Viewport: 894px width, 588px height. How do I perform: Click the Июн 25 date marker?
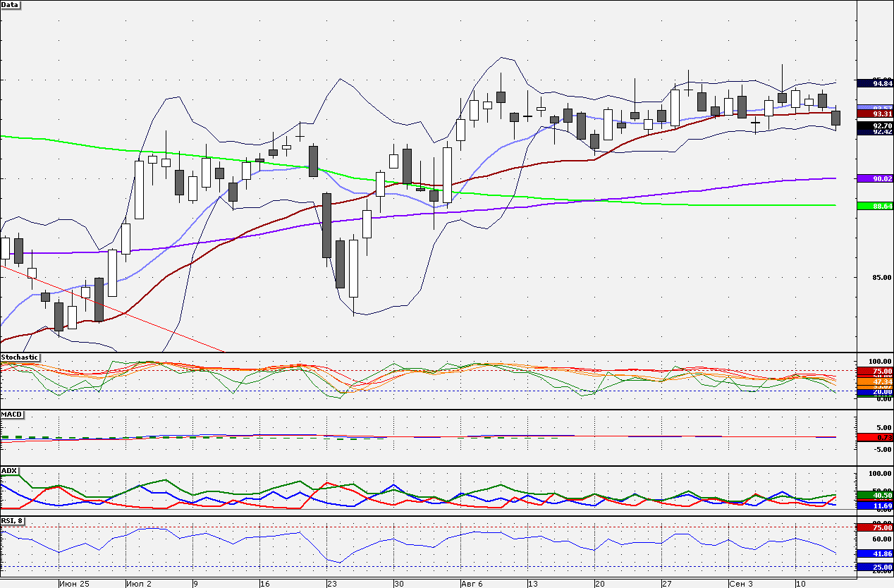click(75, 584)
